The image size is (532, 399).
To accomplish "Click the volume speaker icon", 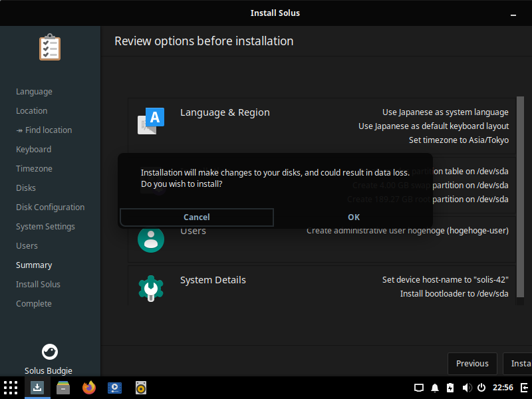I will click(467, 388).
